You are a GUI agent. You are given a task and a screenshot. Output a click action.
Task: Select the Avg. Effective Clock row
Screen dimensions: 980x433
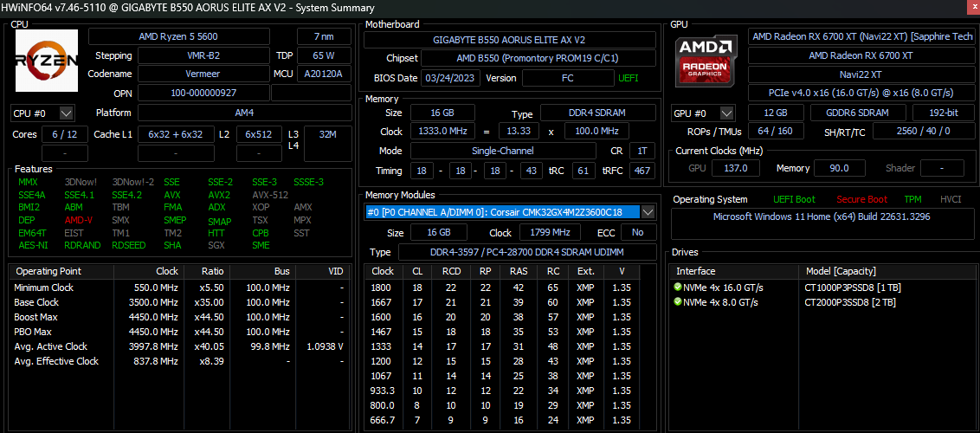179,361
